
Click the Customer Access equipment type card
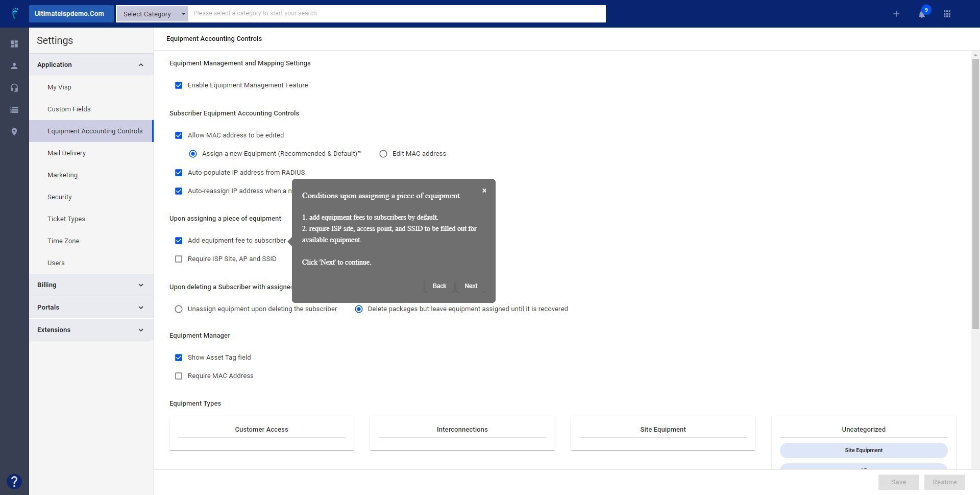261,433
